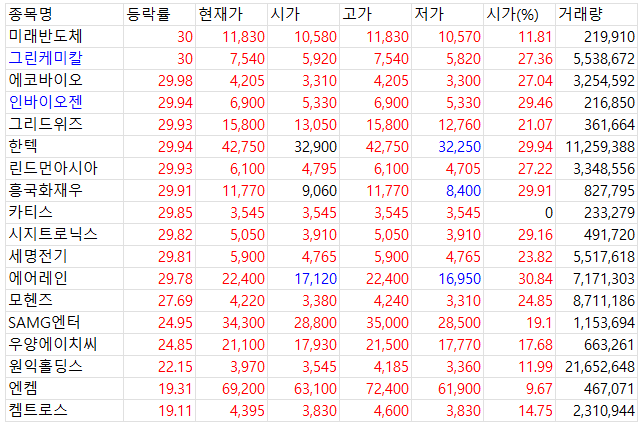This screenshot has height=428, width=642.
Task: Click the change rate 19.11
Action: [175, 411]
